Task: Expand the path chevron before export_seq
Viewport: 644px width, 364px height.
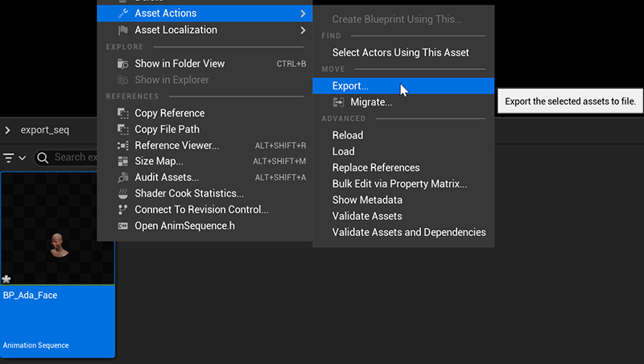Action: click(x=7, y=130)
